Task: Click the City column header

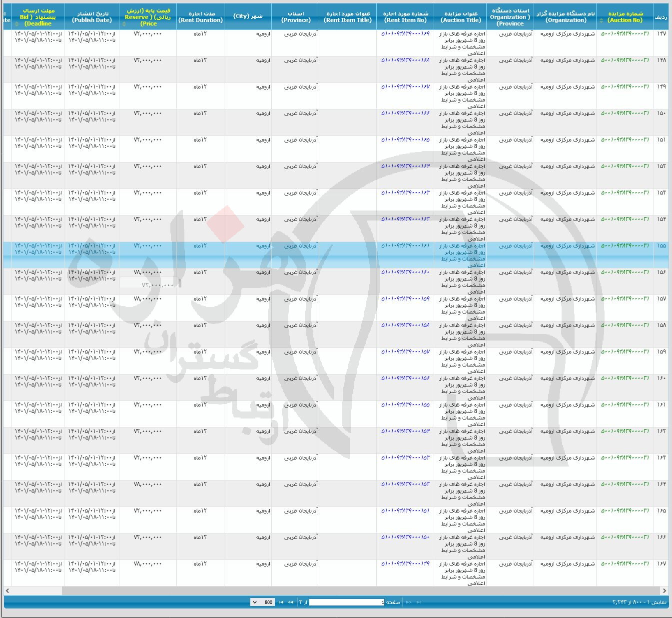Action: pyautogui.click(x=248, y=16)
